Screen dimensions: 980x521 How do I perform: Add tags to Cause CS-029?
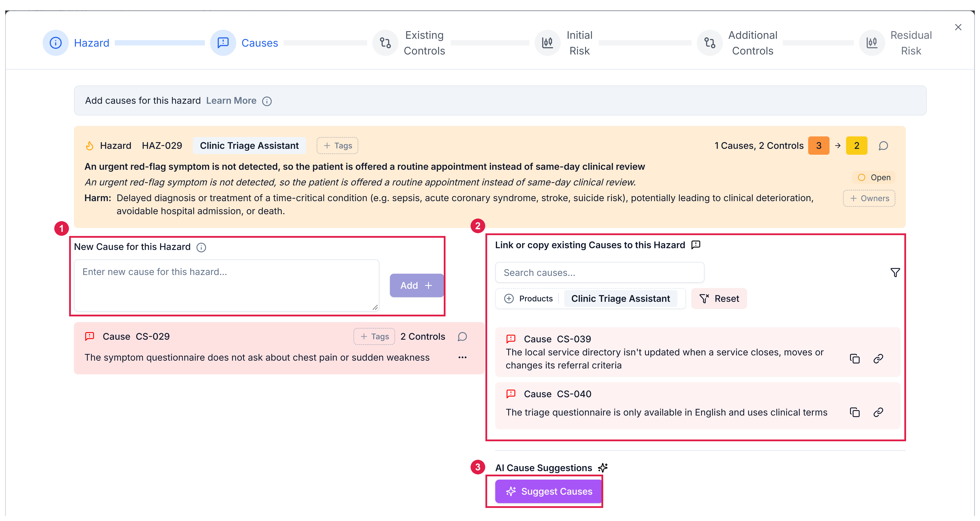point(374,337)
